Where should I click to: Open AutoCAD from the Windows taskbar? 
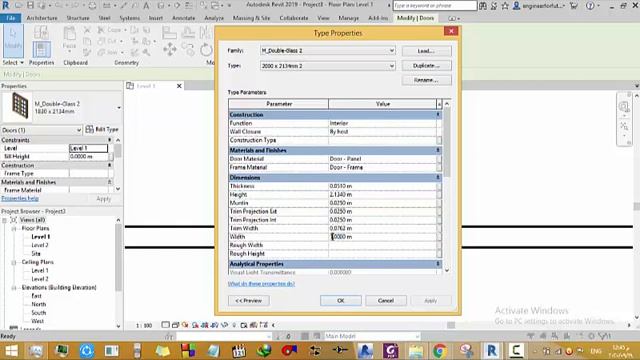pyautogui.click(x=365, y=351)
